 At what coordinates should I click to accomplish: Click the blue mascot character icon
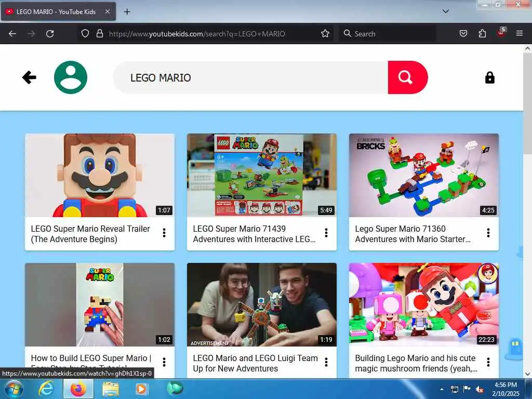(x=514, y=349)
